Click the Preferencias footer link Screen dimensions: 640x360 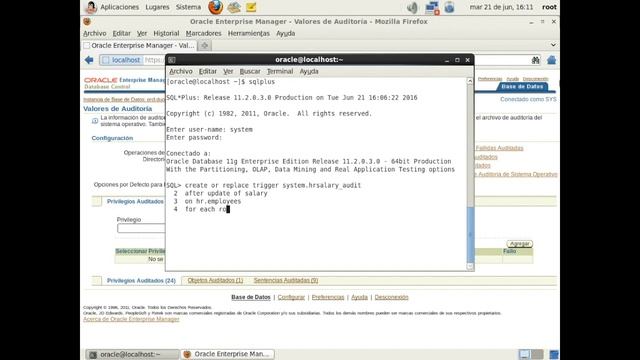(328, 297)
